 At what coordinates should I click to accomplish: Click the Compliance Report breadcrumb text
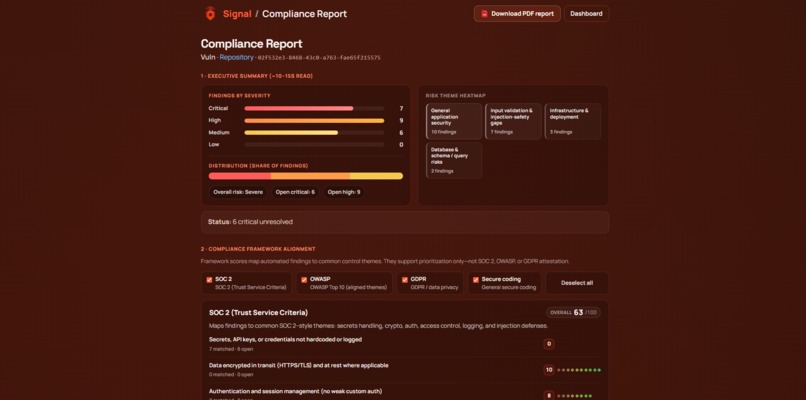pos(304,14)
